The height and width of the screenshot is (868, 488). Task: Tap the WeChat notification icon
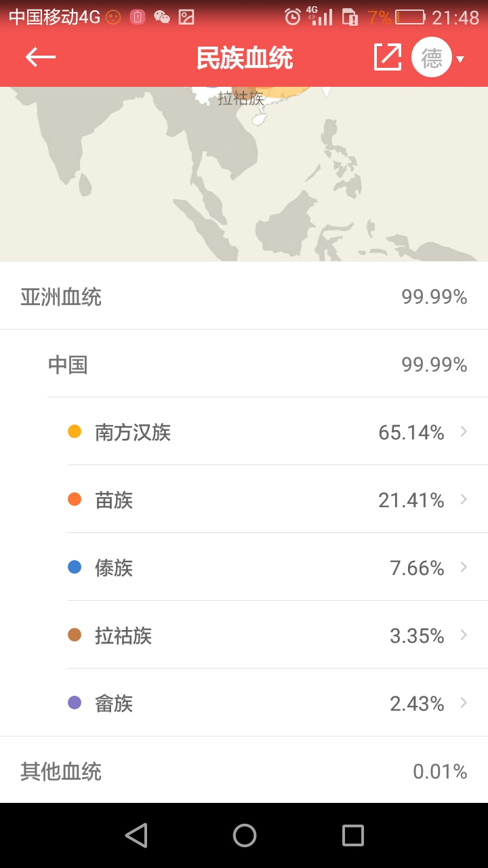162,17
